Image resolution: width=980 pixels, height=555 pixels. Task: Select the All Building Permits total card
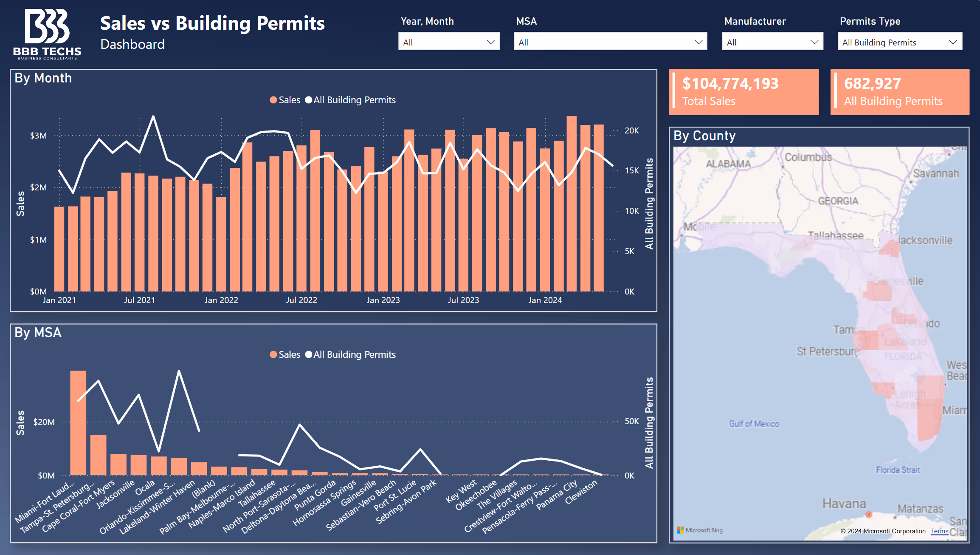[x=899, y=92]
